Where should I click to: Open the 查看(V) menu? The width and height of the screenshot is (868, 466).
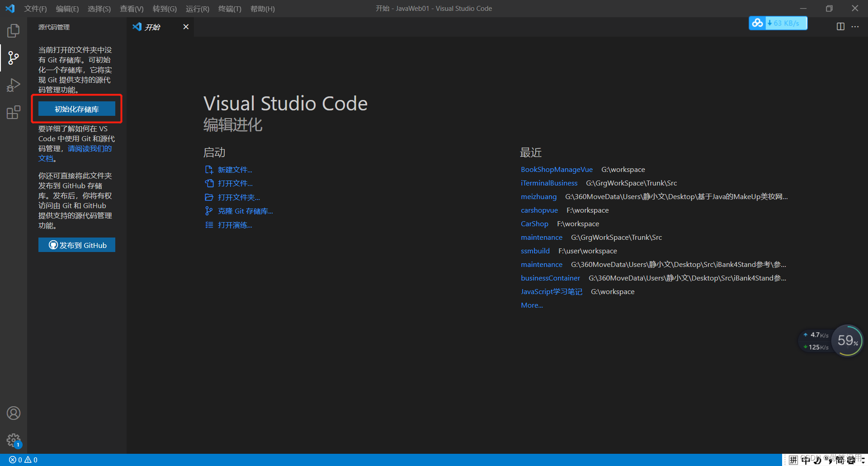[x=132, y=9]
